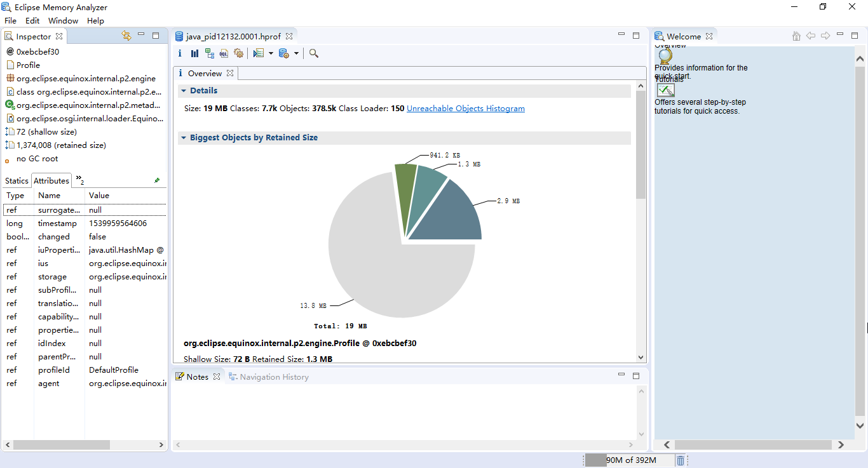This screenshot has width=868, height=468.
Task: Minimize the Inspector panel
Action: point(141,35)
